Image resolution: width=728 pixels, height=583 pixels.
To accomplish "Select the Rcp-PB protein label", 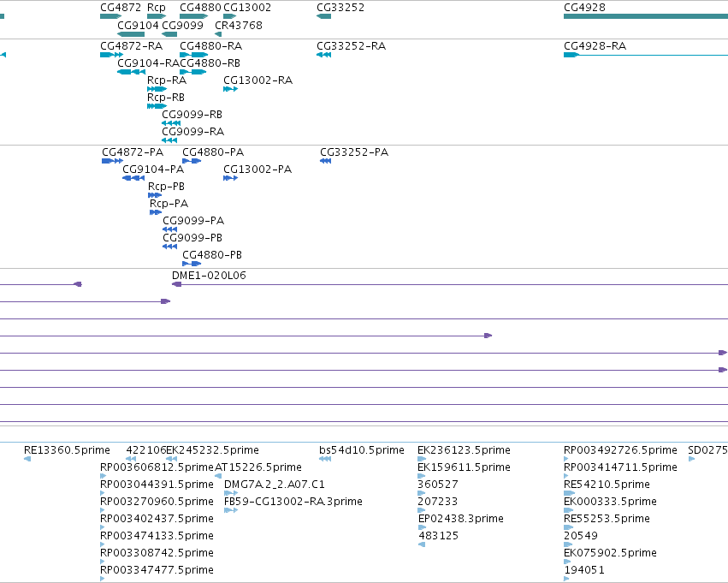I will [166, 187].
